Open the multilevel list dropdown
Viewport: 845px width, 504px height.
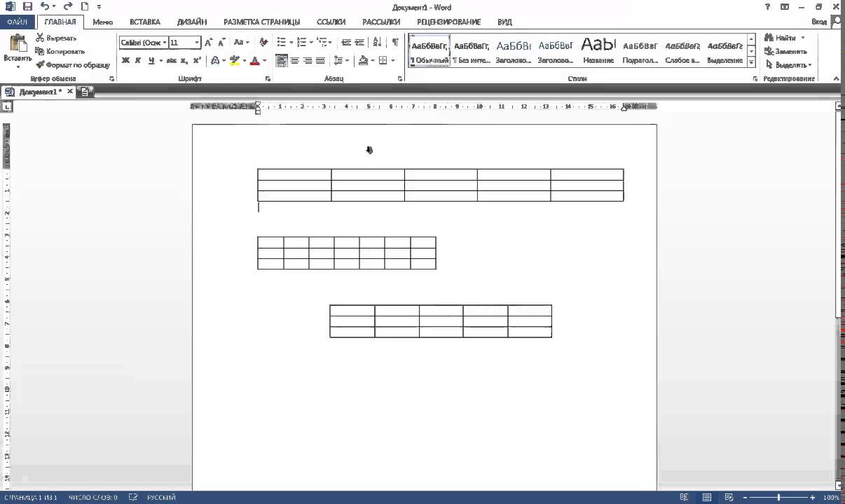(331, 43)
